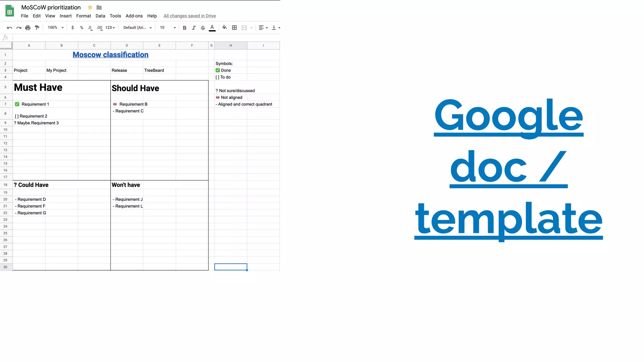Open the 'Moscow classification' hyperlink
Viewport: 644px width, 362px height.
[x=110, y=55]
